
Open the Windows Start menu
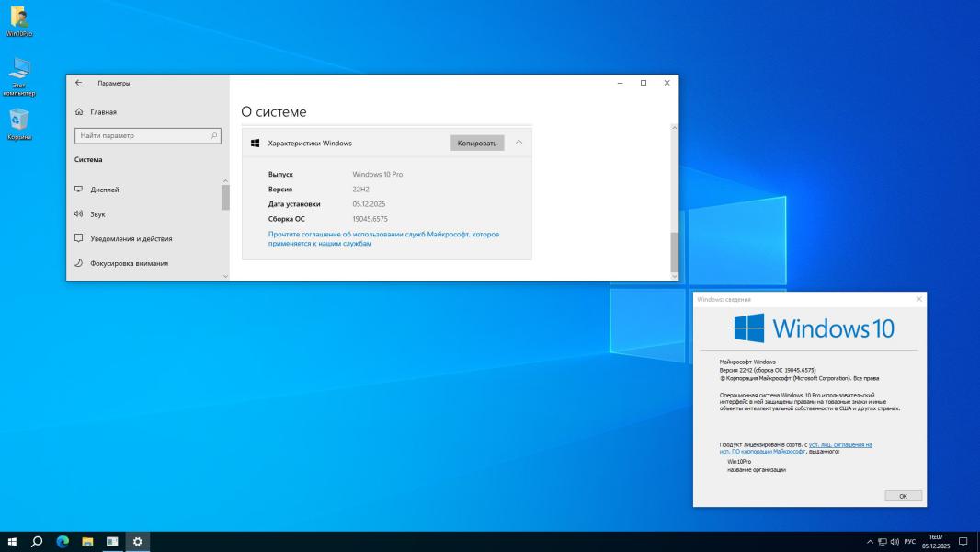point(12,542)
